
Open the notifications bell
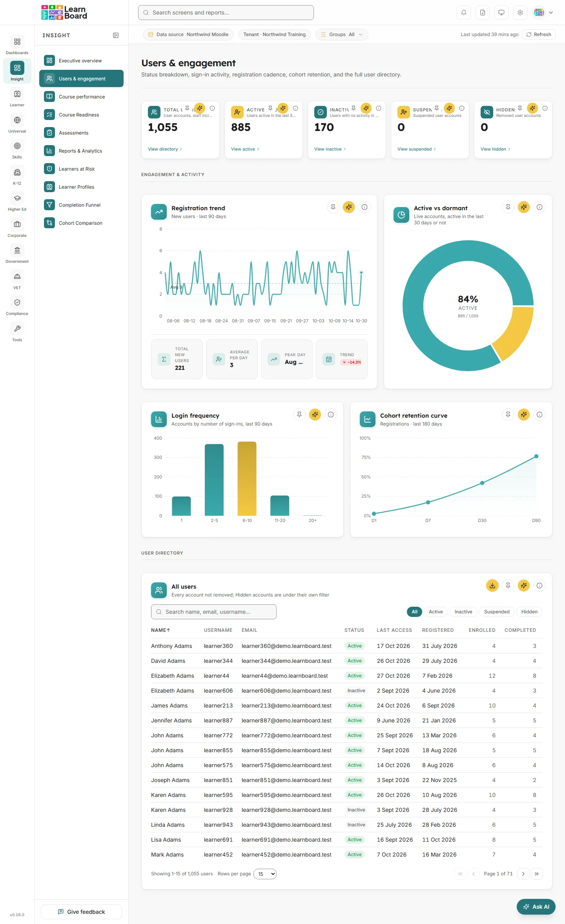464,13
